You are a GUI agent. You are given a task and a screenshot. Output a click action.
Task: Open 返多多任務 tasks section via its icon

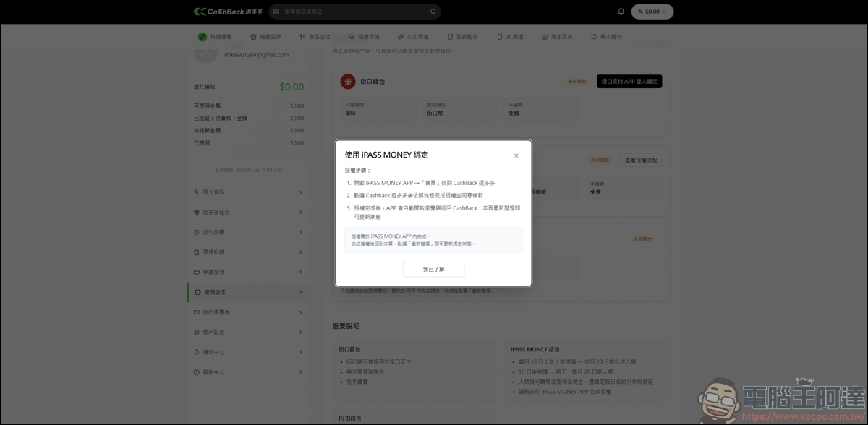(x=196, y=212)
